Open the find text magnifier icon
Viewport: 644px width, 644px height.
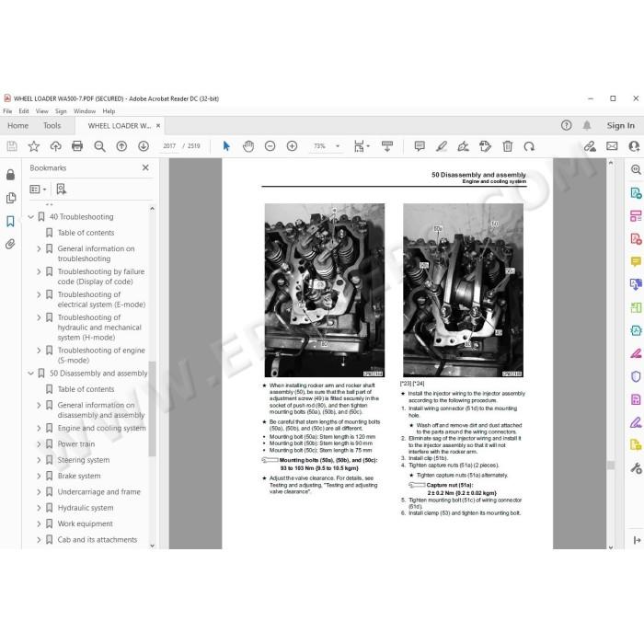(99, 146)
